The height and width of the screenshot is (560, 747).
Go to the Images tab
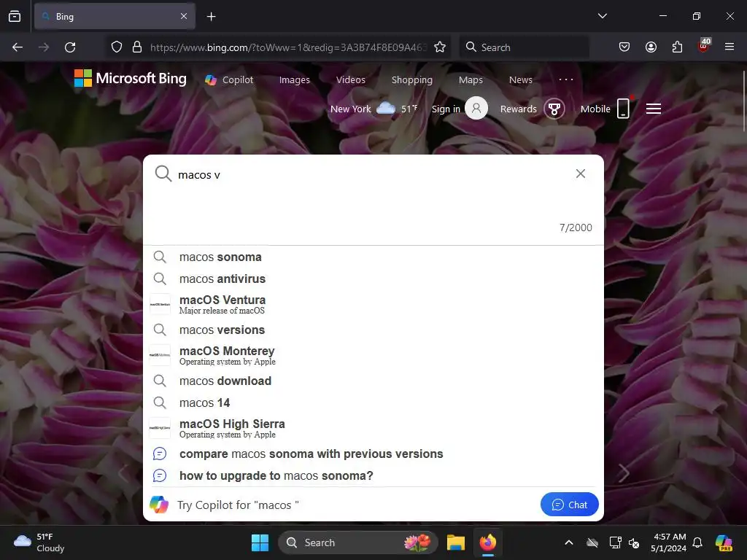coord(295,80)
